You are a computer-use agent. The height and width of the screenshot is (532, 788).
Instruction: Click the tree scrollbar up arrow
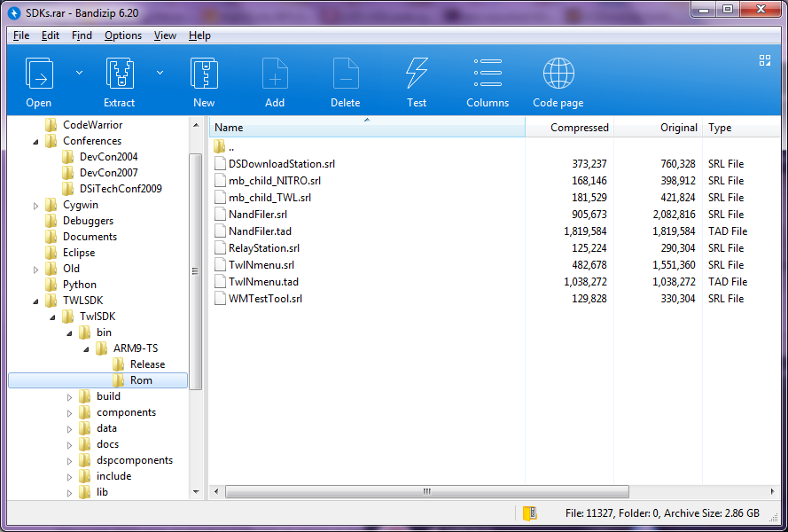(x=196, y=125)
